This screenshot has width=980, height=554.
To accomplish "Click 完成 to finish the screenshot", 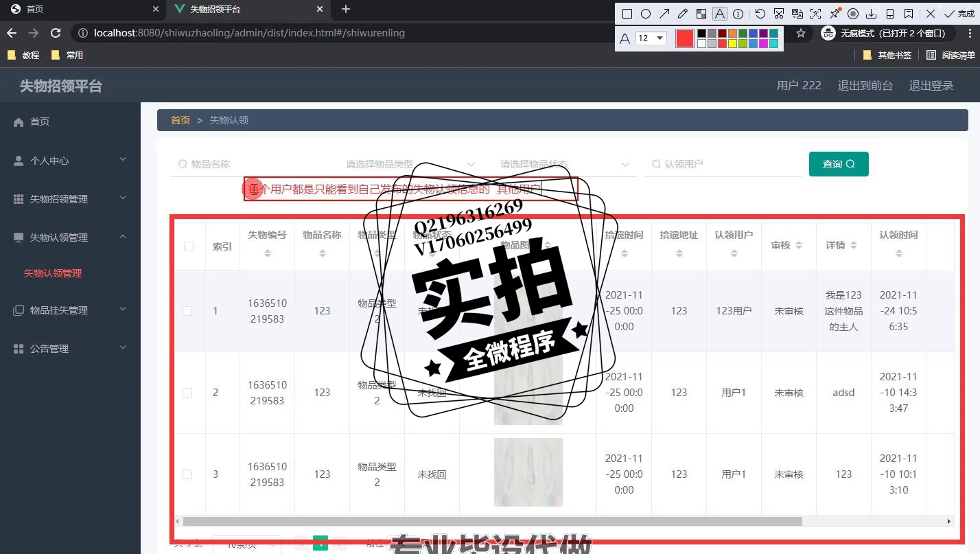I will (x=959, y=14).
